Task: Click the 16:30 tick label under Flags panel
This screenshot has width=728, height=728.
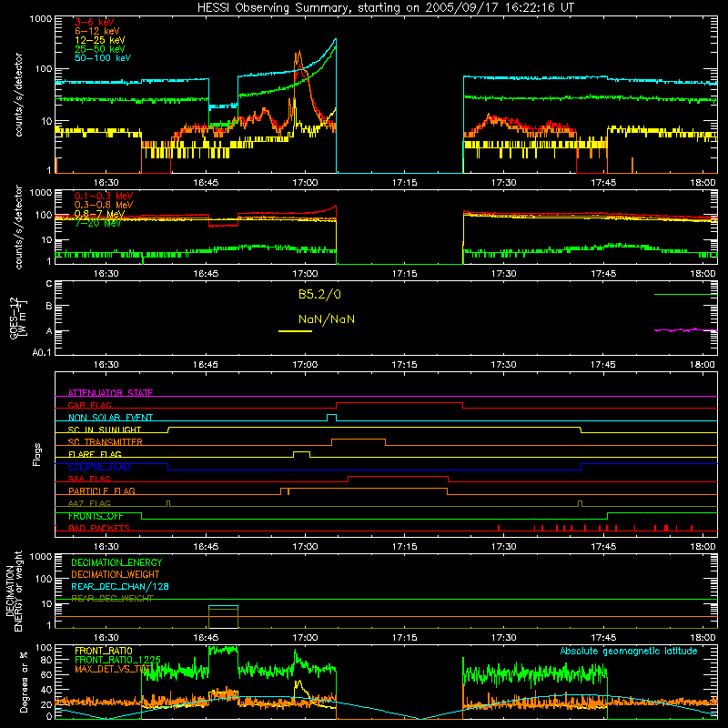Action: [x=106, y=547]
